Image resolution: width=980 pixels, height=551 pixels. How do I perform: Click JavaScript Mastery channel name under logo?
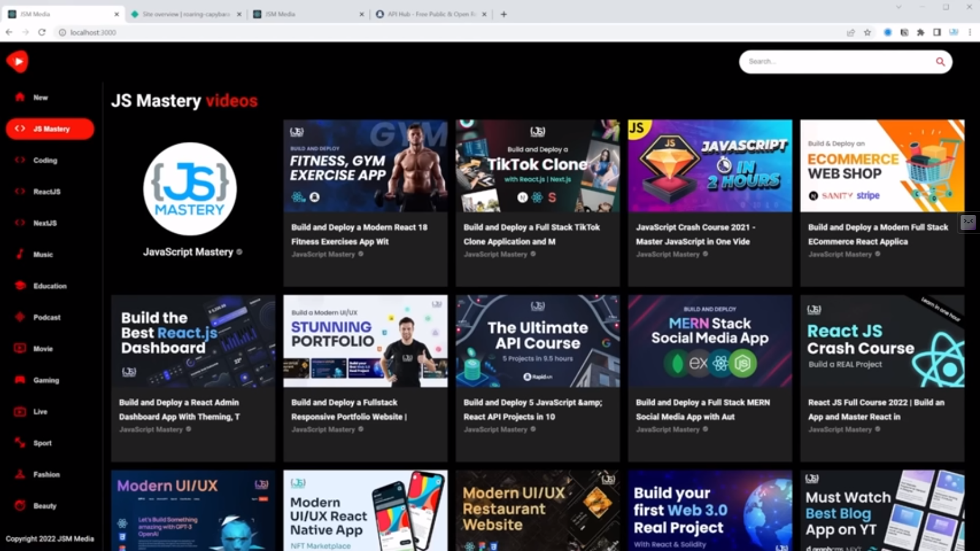point(188,252)
